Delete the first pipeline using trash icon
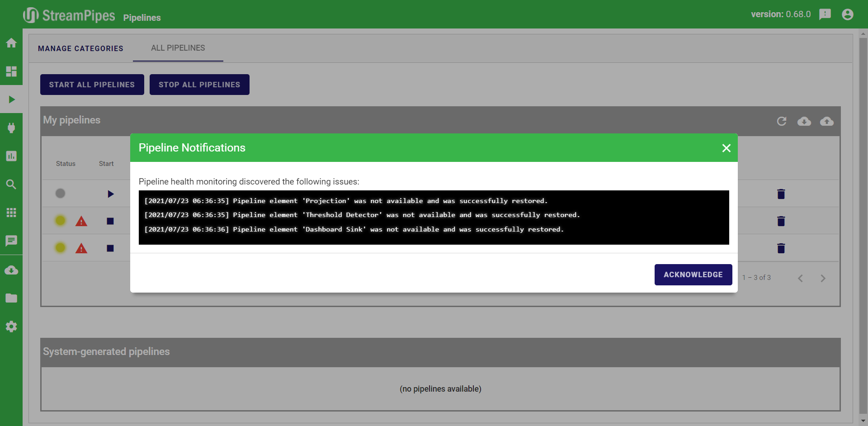 [781, 194]
